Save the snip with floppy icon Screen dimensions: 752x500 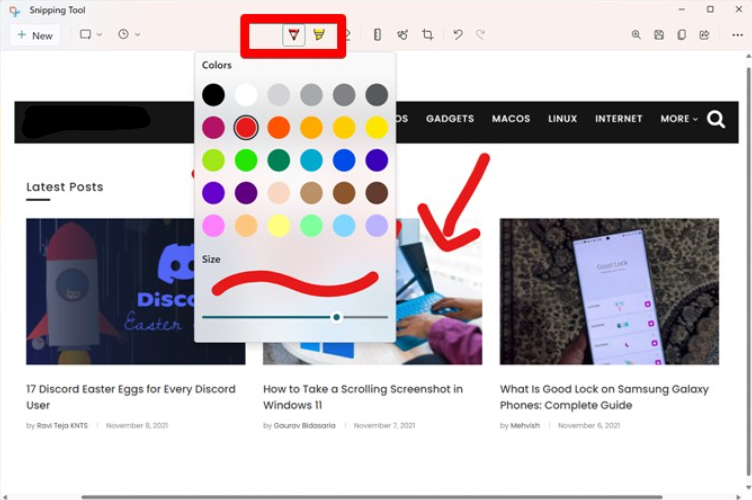pos(659,35)
